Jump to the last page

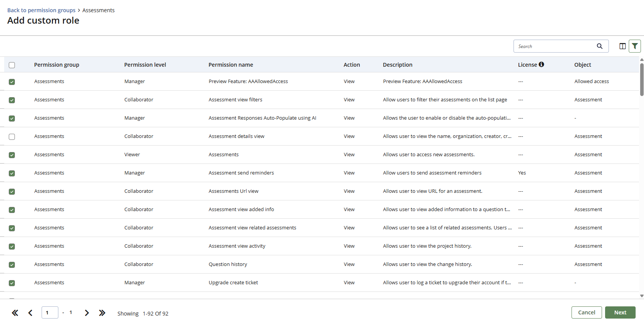coord(102,313)
